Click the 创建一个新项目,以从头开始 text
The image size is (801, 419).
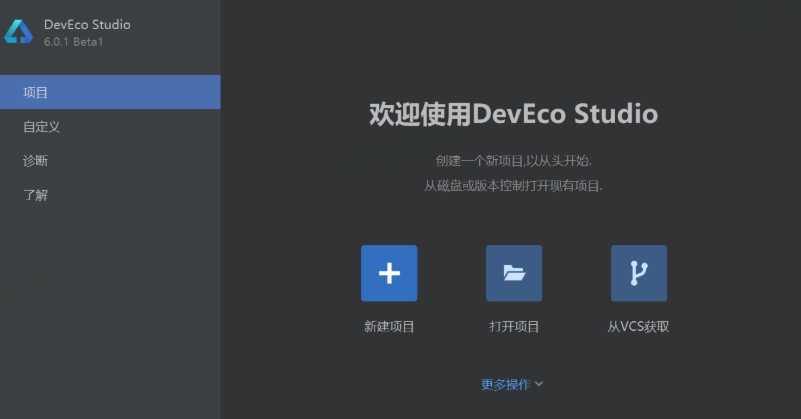pyautogui.click(x=513, y=161)
